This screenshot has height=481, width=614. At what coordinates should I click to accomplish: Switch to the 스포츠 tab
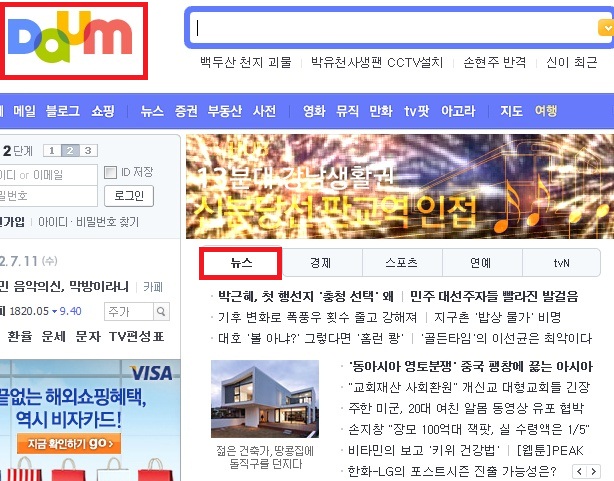click(402, 263)
